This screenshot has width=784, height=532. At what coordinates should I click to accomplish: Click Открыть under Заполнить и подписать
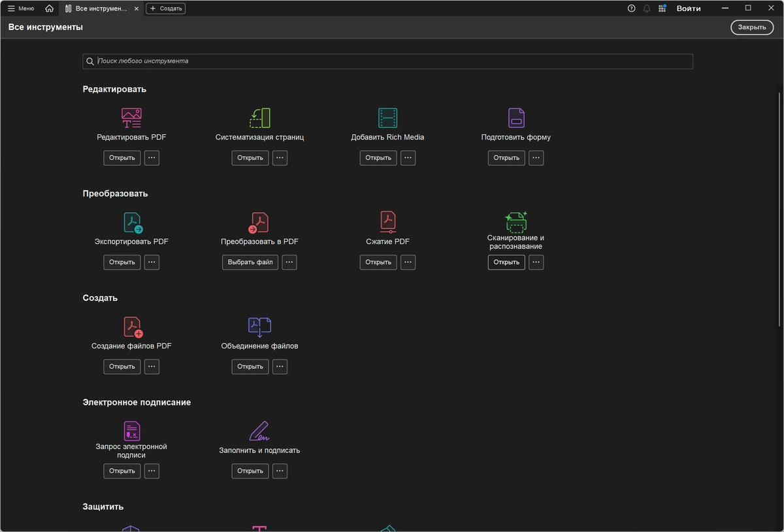click(250, 471)
